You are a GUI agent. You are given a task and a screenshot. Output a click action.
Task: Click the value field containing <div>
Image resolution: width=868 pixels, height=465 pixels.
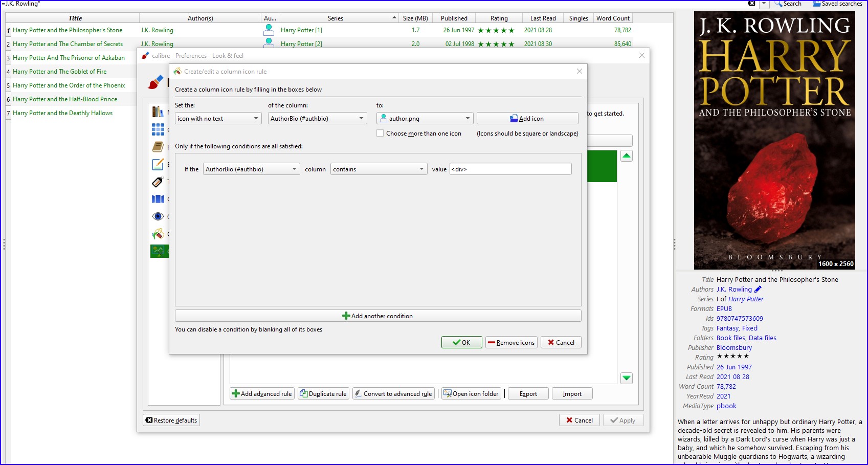[510, 169]
